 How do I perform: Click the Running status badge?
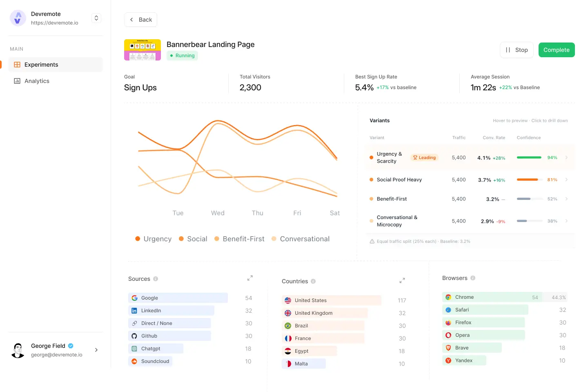[x=182, y=56]
